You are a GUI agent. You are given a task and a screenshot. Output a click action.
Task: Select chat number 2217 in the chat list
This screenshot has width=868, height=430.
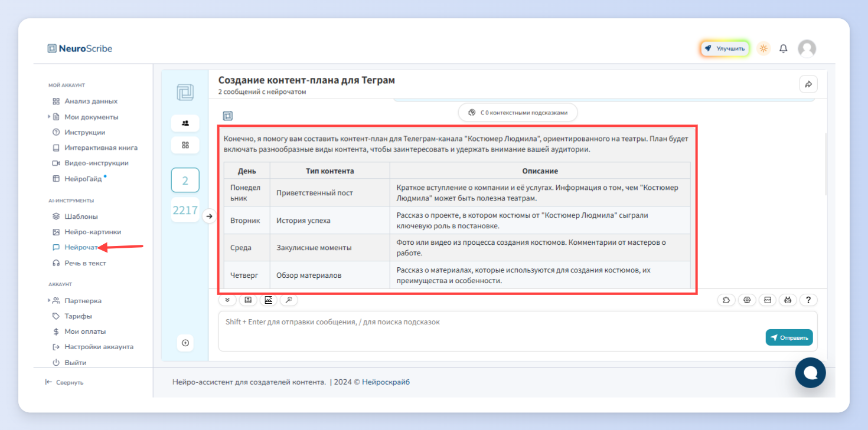[x=185, y=210]
